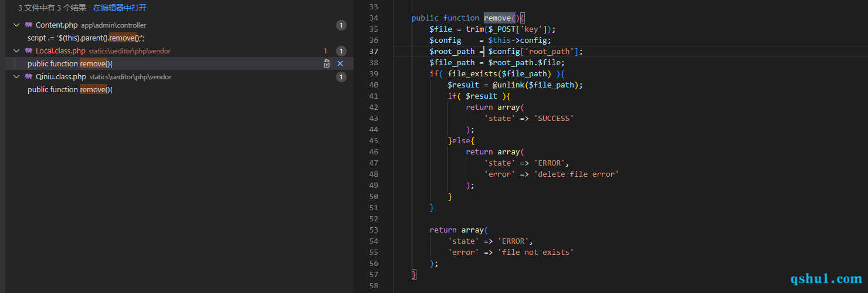Click the error count 1 on Local.class.php

click(325, 51)
